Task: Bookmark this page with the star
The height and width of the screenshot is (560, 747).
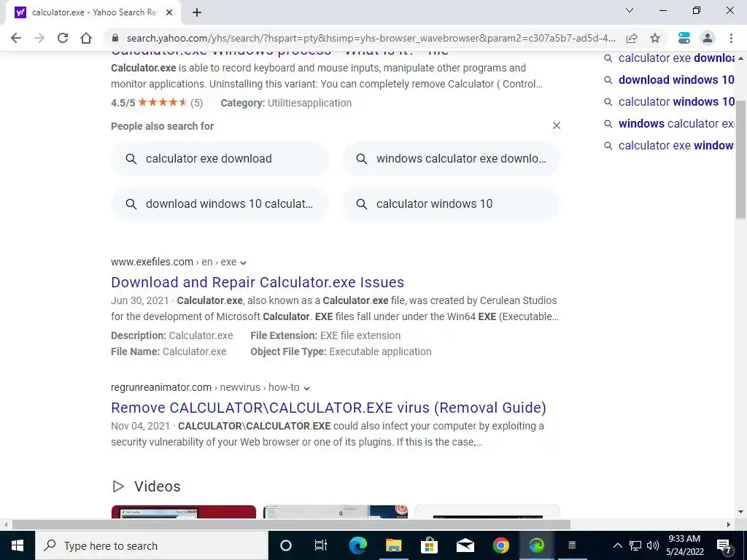Action: coord(655,38)
